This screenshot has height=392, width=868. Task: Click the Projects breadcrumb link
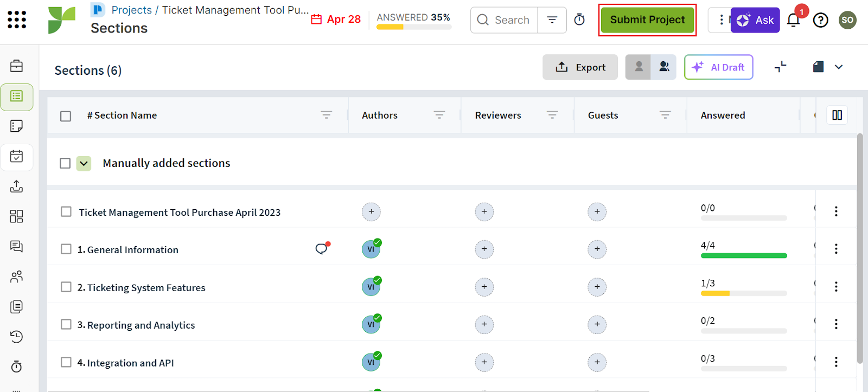(x=131, y=10)
